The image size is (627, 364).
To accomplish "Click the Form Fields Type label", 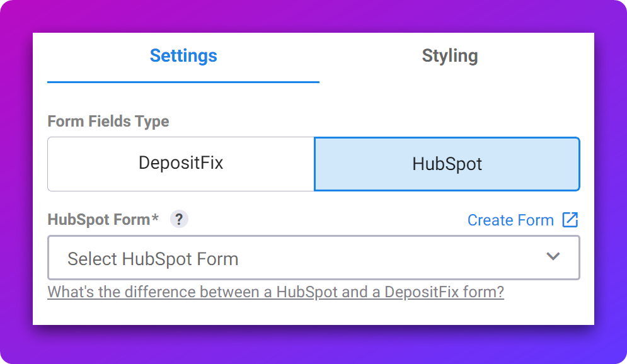I will tap(108, 121).
